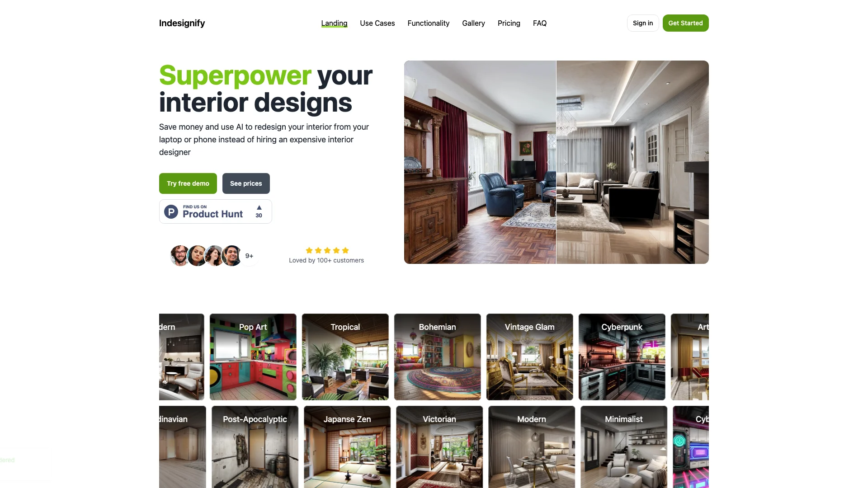Image resolution: width=868 pixels, height=488 pixels.
Task: Click the 'FAQ' navigation menu item
Action: (539, 23)
